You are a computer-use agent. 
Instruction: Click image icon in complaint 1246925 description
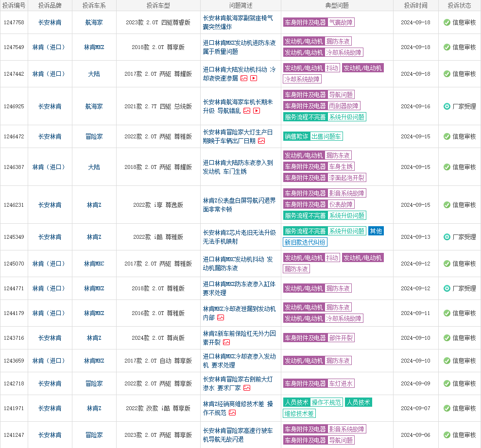247,111
